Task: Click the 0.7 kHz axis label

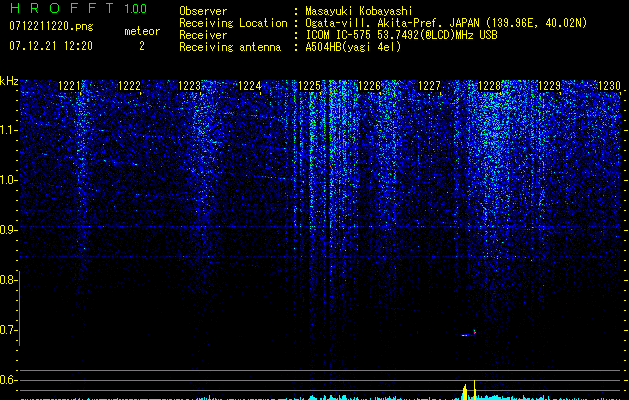Action: [8, 330]
